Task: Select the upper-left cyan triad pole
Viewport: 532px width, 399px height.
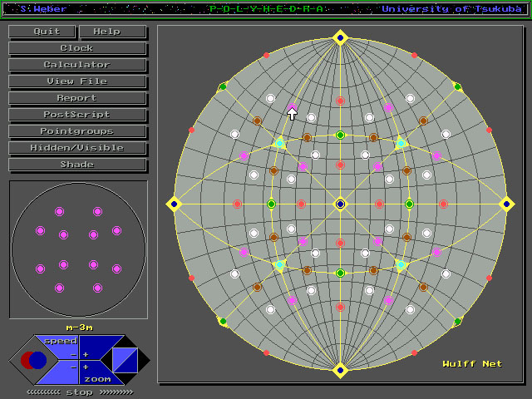Action: (x=279, y=144)
